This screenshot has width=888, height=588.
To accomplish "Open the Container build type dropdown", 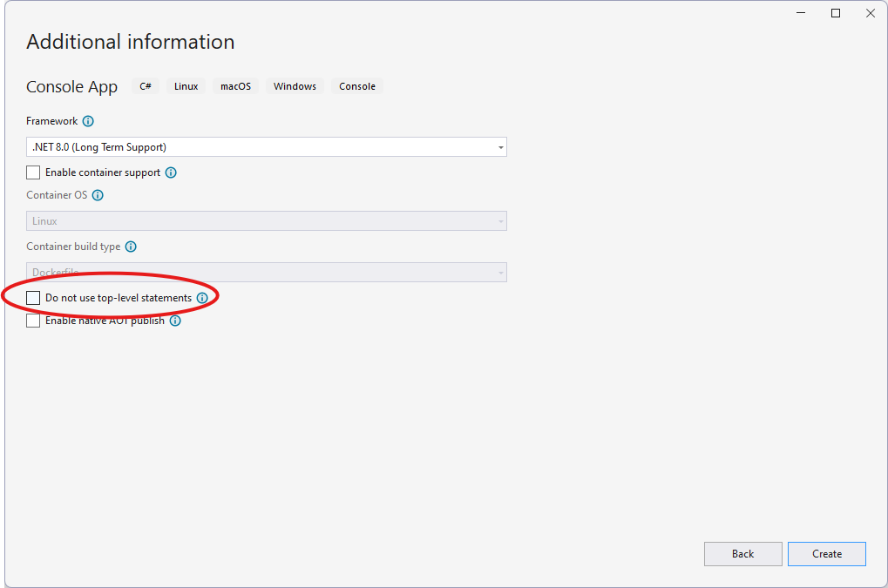I will pyautogui.click(x=266, y=273).
